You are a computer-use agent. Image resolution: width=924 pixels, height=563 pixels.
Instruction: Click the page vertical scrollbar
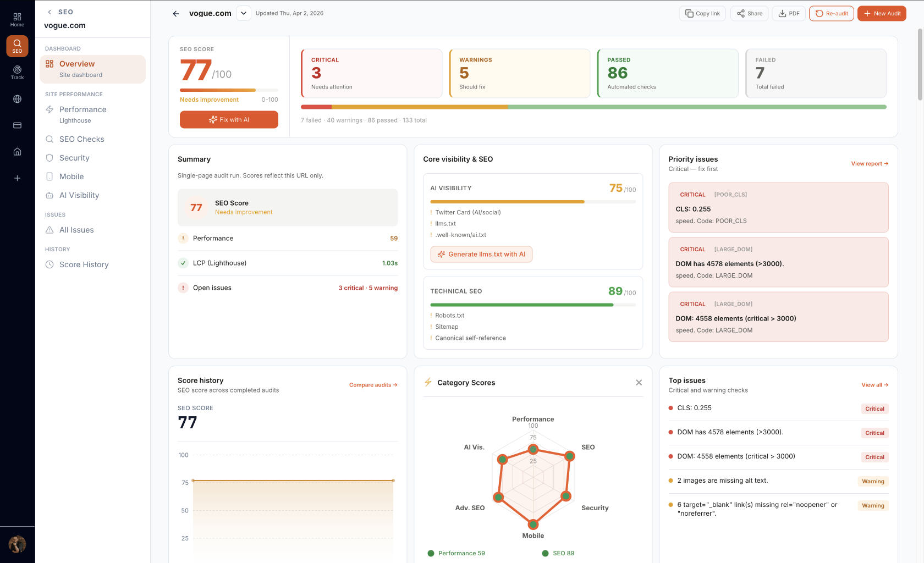pyautogui.click(x=920, y=66)
